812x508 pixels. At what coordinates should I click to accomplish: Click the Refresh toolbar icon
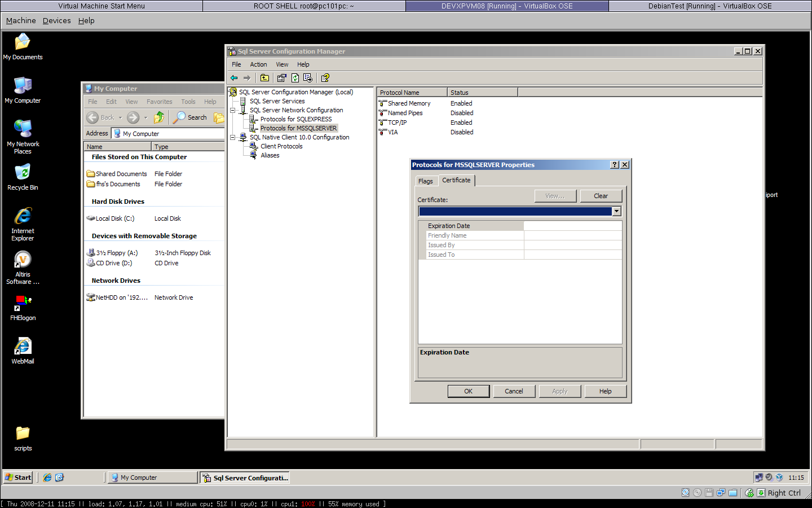(x=295, y=78)
